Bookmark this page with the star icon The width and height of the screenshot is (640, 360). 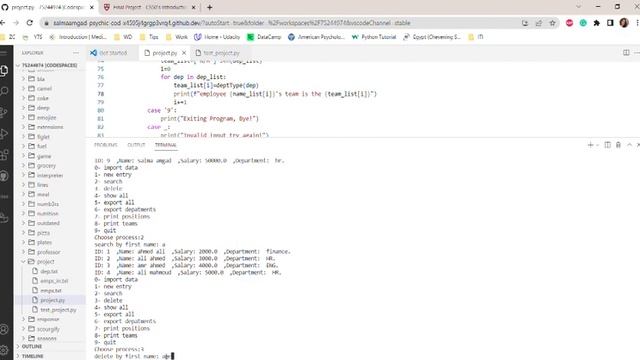553,23
